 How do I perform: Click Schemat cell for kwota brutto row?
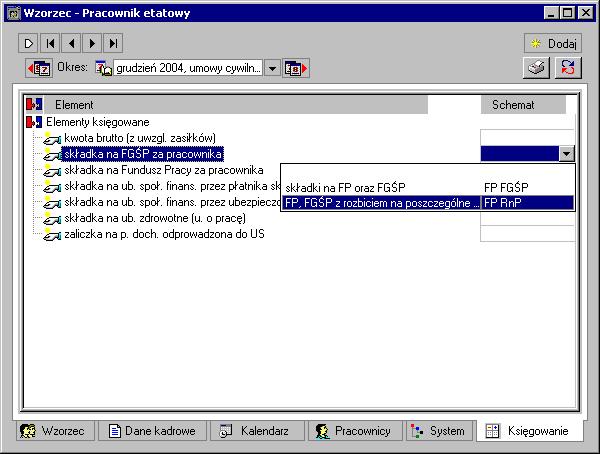click(527, 138)
